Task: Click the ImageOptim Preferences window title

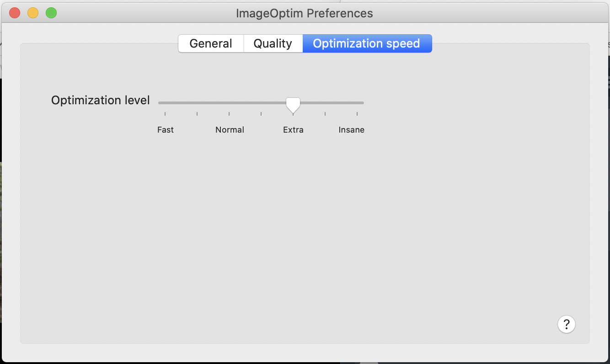Action: click(x=305, y=13)
